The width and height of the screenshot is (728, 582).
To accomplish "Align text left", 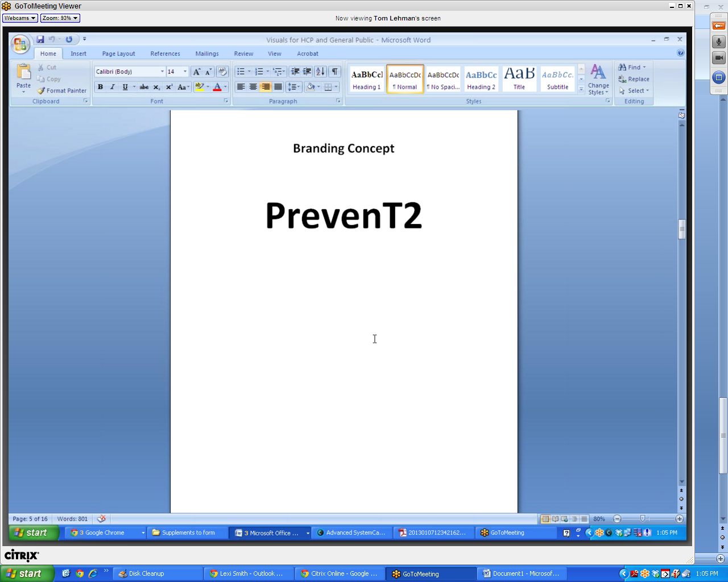I will click(x=241, y=87).
